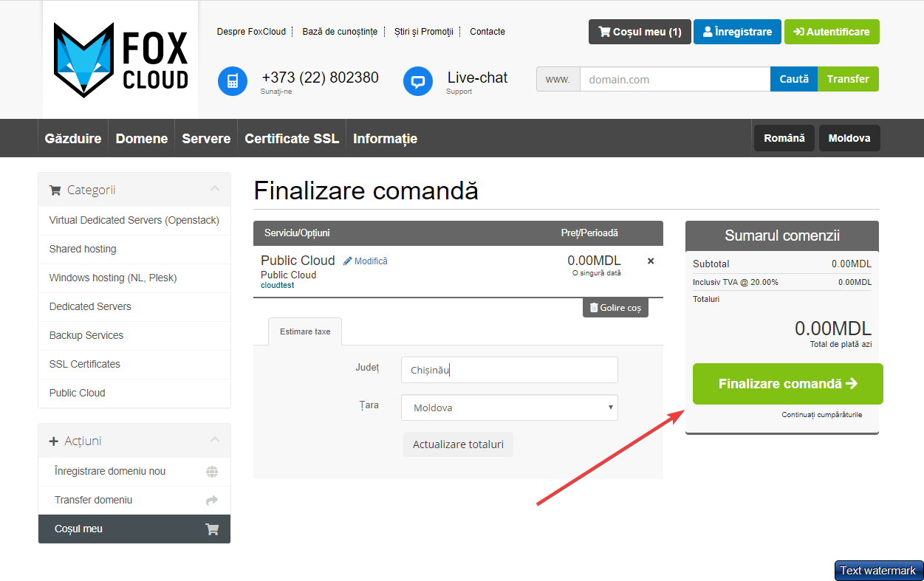Select the Estimare taxe tab

305,331
